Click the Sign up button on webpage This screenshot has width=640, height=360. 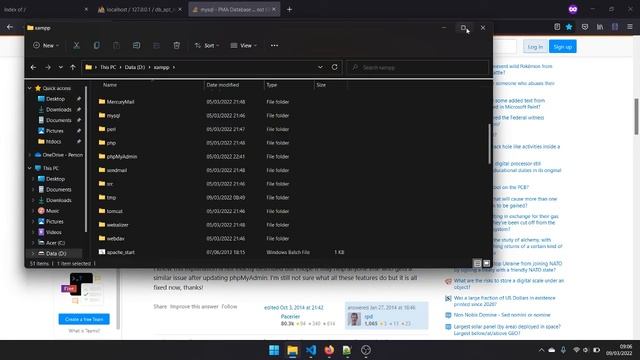point(562,47)
